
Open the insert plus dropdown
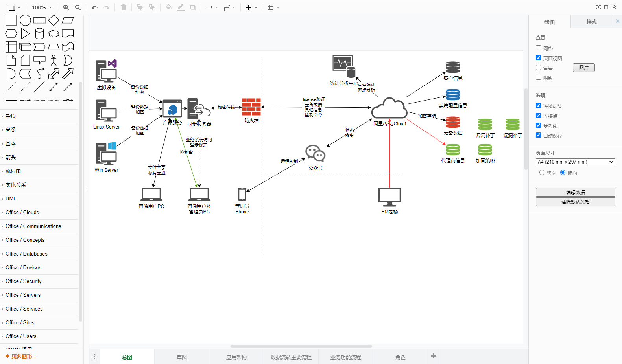click(x=252, y=7)
